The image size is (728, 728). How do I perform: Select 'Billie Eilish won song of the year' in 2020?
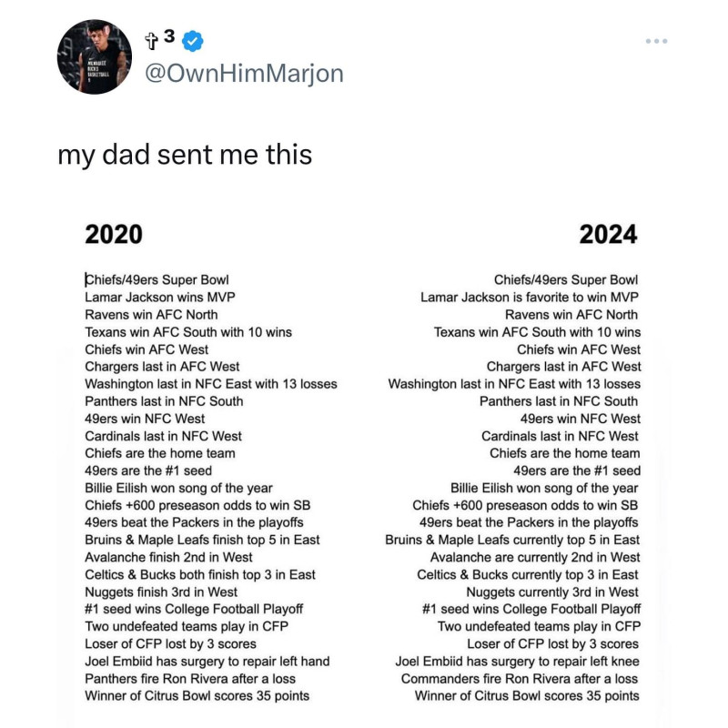(x=178, y=488)
